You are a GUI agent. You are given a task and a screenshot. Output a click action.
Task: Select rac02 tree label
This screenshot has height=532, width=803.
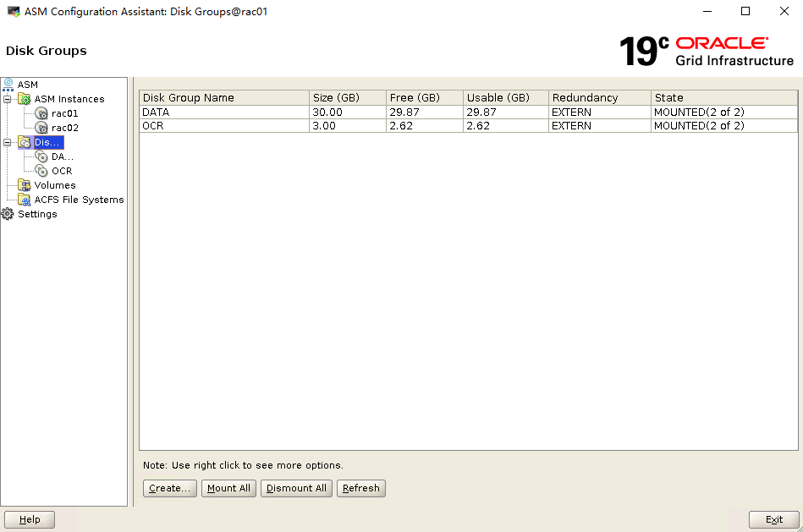[64, 128]
